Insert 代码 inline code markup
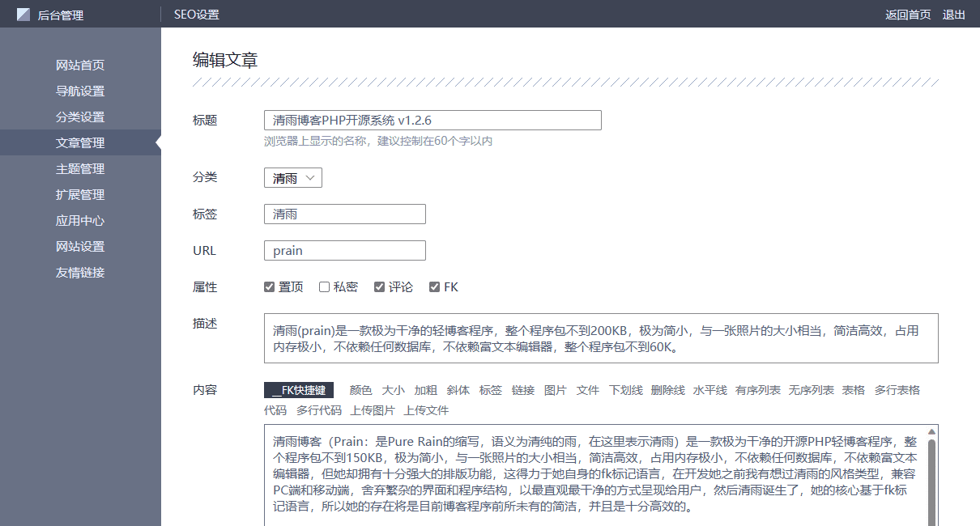Image resolution: width=980 pixels, height=526 pixels. 275,410
